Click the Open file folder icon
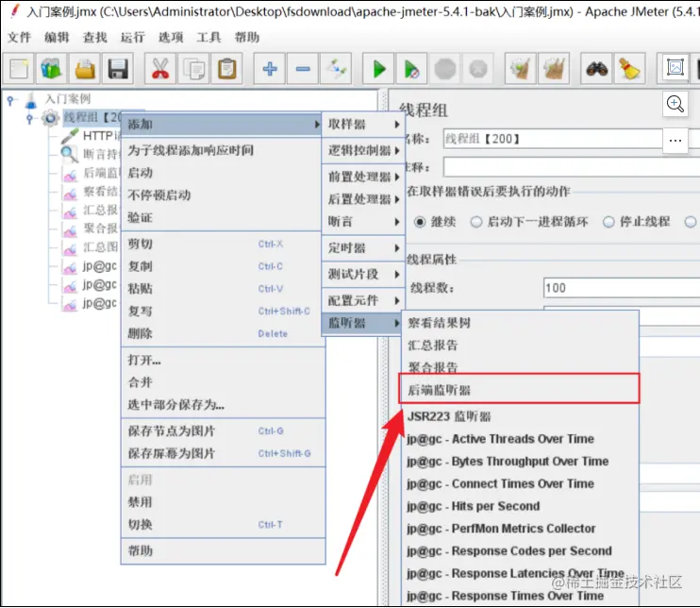Viewport: 700px width, 608px height. [x=85, y=69]
